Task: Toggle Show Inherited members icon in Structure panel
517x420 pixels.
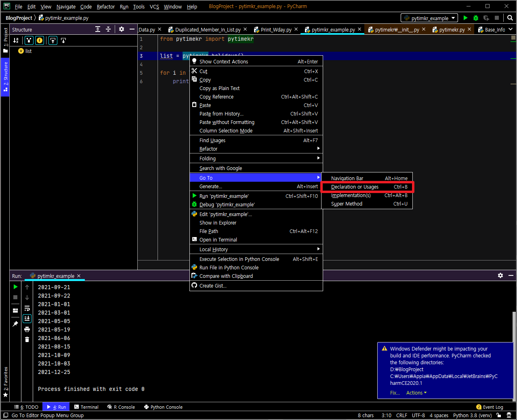Action: 29,40
